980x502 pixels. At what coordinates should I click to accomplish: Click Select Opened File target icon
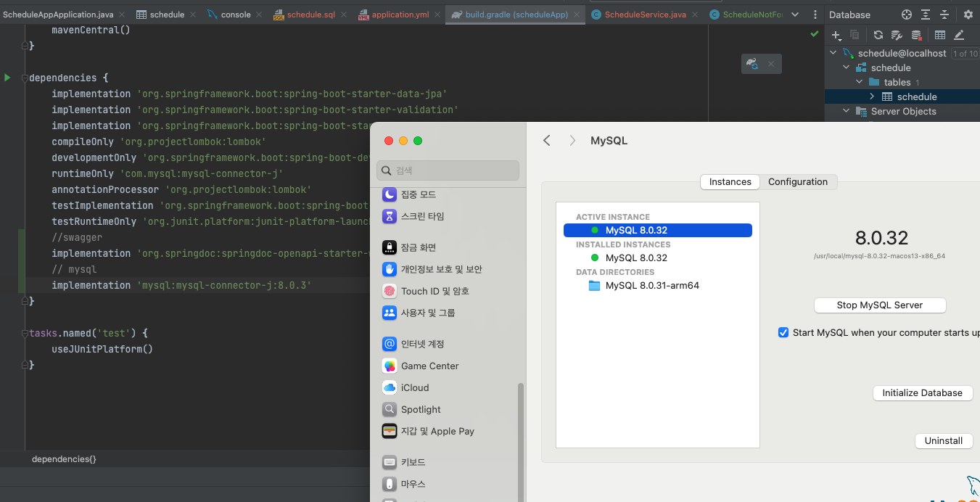[906, 15]
